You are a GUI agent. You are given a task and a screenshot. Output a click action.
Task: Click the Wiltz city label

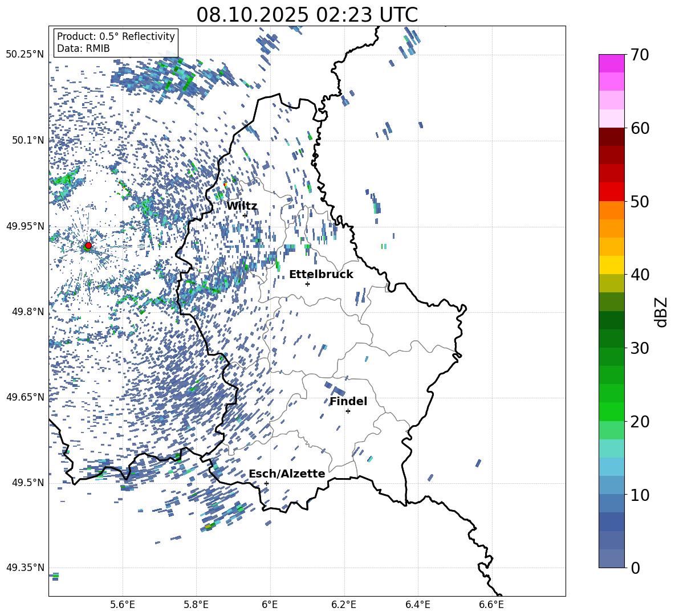click(x=242, y=206)
